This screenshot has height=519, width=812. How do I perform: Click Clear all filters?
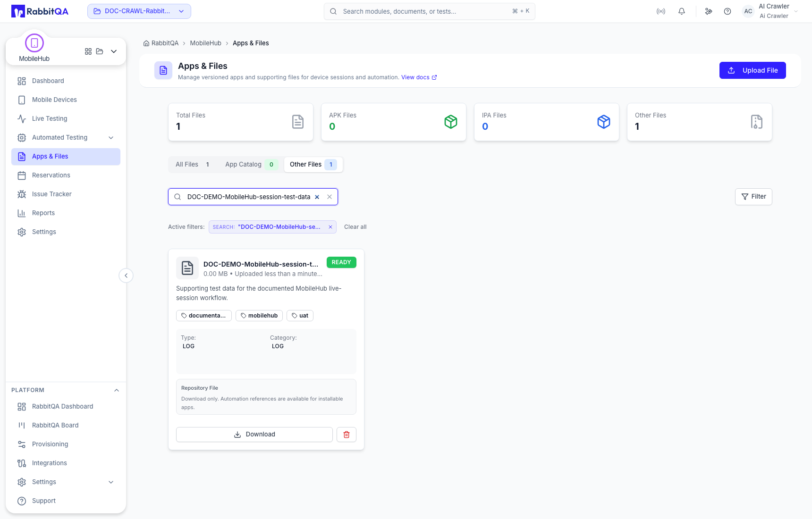point(355,227)
